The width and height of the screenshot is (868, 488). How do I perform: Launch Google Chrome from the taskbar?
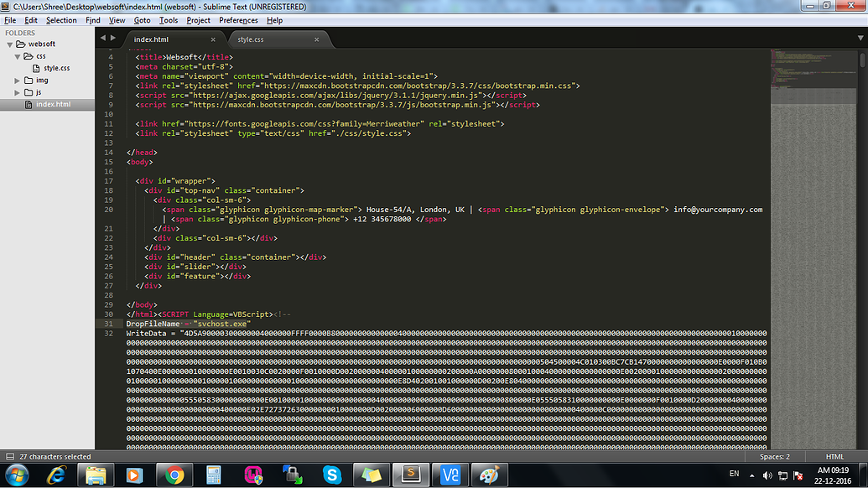174,475
